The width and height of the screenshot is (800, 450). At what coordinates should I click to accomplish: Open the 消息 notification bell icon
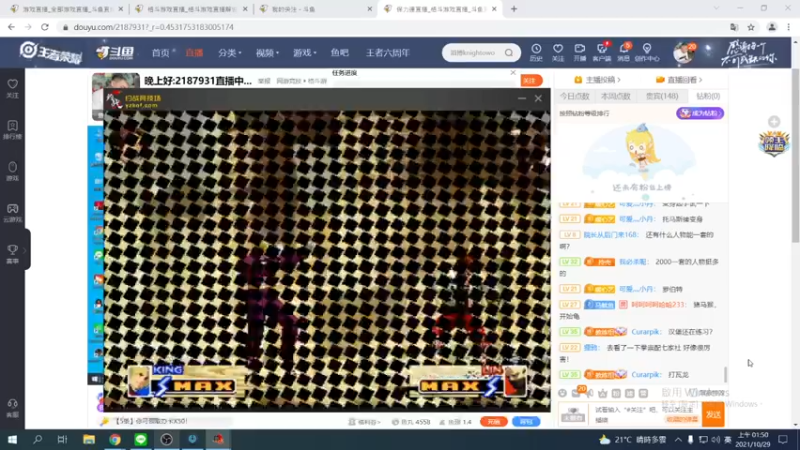point(624,52)
